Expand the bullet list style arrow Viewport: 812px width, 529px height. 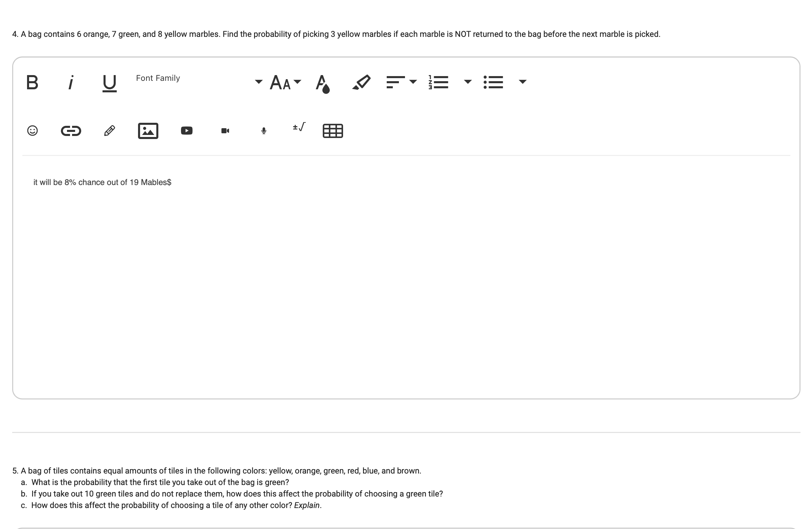pos(522,82)
